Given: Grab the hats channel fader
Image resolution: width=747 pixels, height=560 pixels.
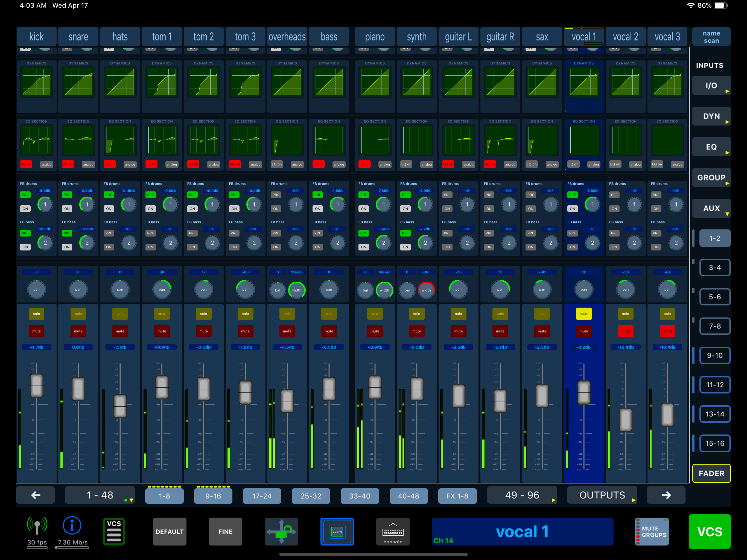Looking at the screenshot, I should [120, 406].
